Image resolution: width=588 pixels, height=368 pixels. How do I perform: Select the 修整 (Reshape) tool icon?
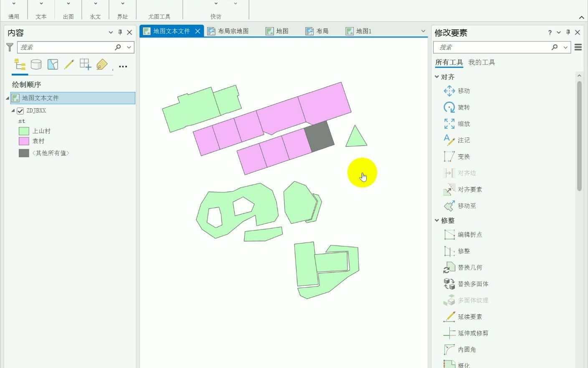pos(449,251)
